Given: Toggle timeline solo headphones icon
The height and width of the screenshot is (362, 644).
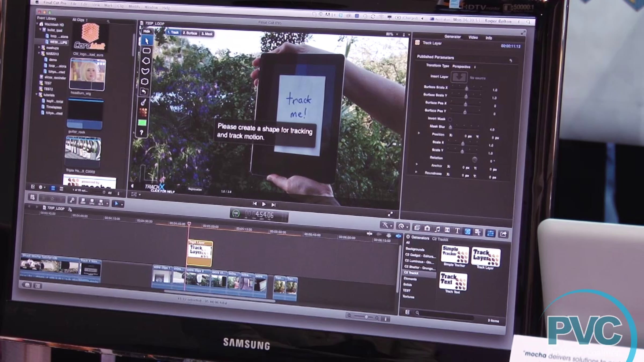Looking at the screenshot, I should 389,235.
